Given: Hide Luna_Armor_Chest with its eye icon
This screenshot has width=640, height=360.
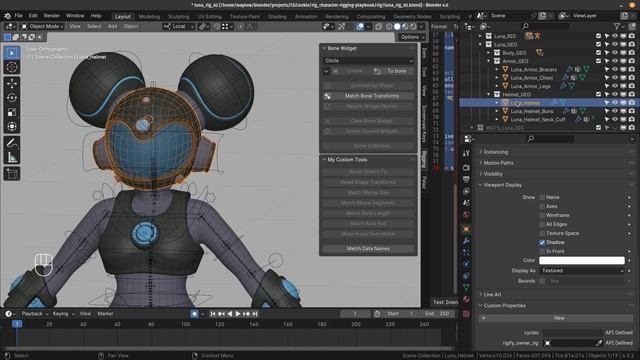Looking at the screenshot, I should [615, 78].
